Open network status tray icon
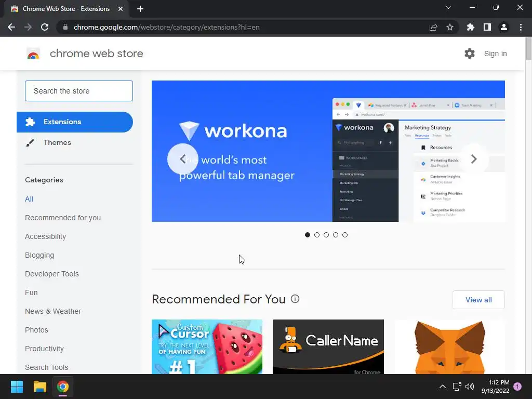The height and width of the screenshot is (399, 532). [x=457, y=387]
